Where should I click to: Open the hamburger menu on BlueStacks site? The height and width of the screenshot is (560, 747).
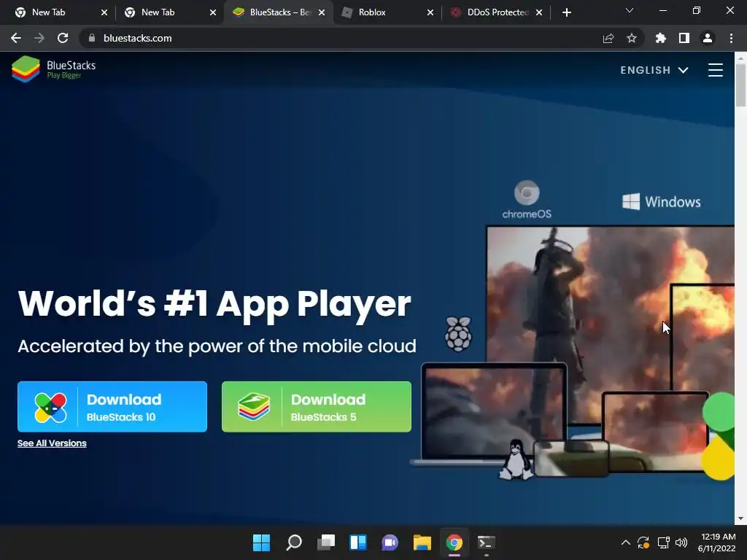pos(715,70)
